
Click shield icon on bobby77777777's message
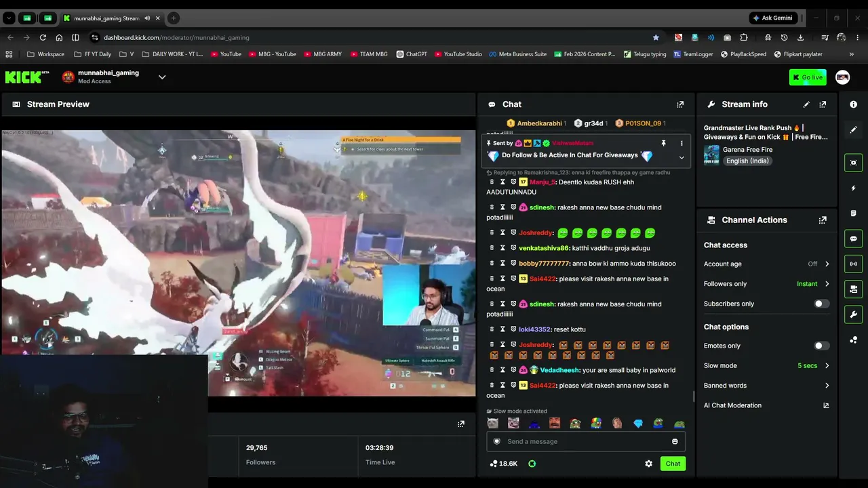pyautogui.click(x=513, y=264)
